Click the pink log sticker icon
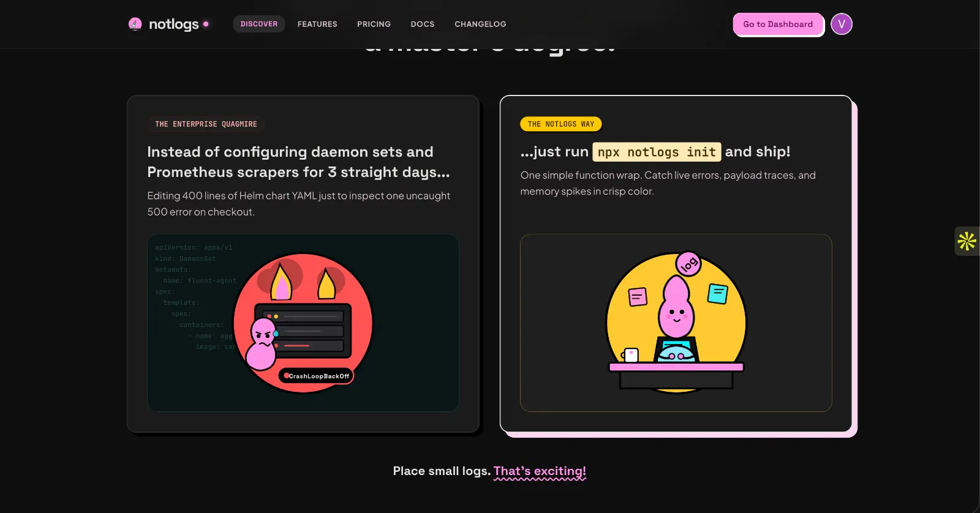Viewport: 980px width, 513px height. click(688, 264)
